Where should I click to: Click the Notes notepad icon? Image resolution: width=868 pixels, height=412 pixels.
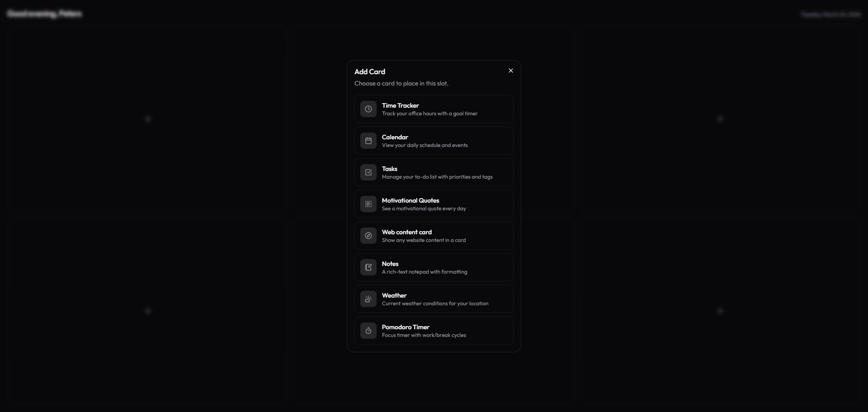click(x=368, y=267)
